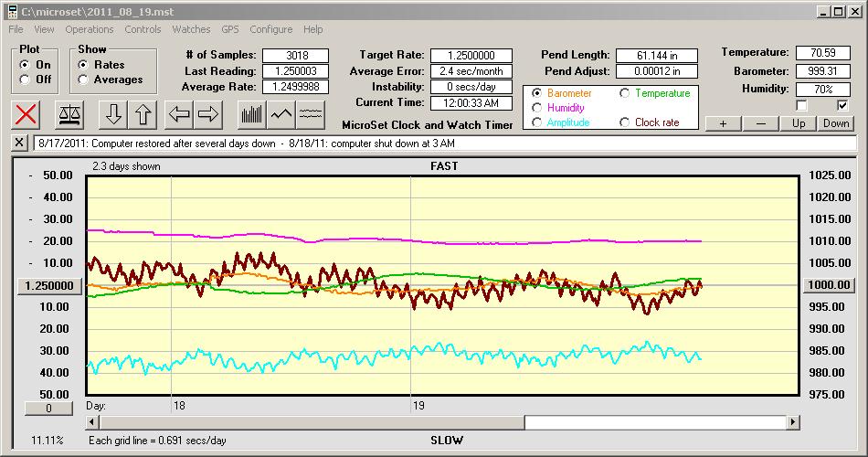Screen dimensions: 868x457
Task: Click the 'Each grid line = 0.691 secs/day' text
Action: pyautogui.click(x=157, y=441)
